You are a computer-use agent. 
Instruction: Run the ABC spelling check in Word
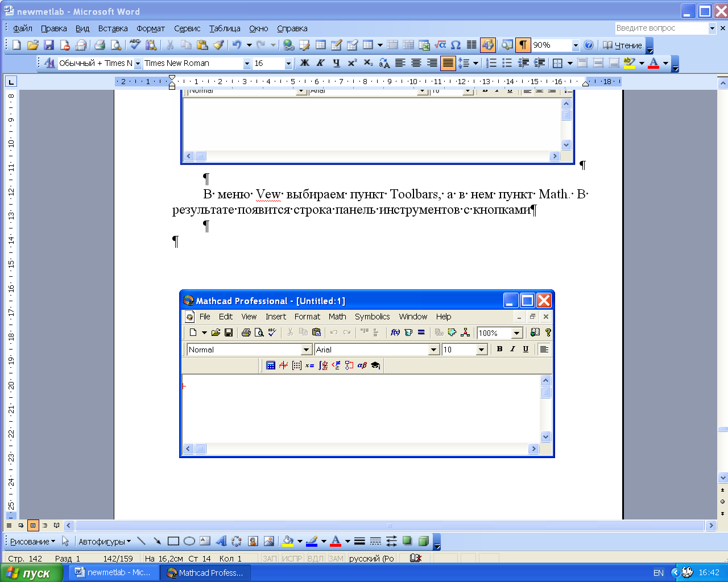tap(135, 45)
